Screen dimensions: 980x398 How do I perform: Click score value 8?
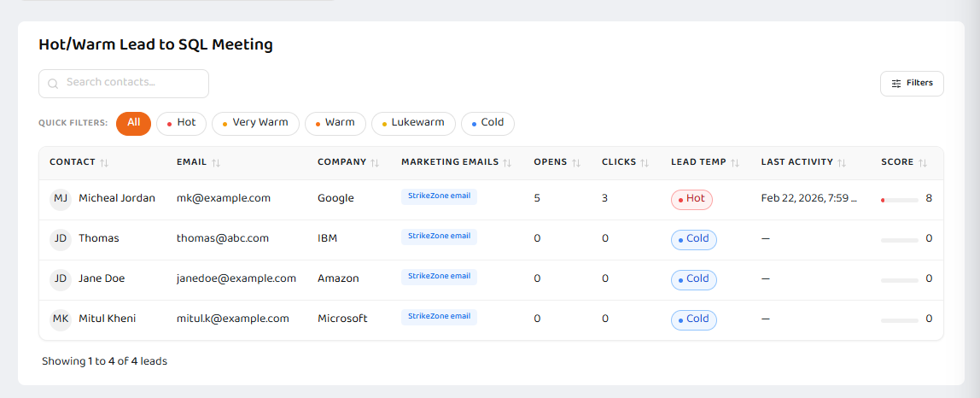tap(929, 198)
